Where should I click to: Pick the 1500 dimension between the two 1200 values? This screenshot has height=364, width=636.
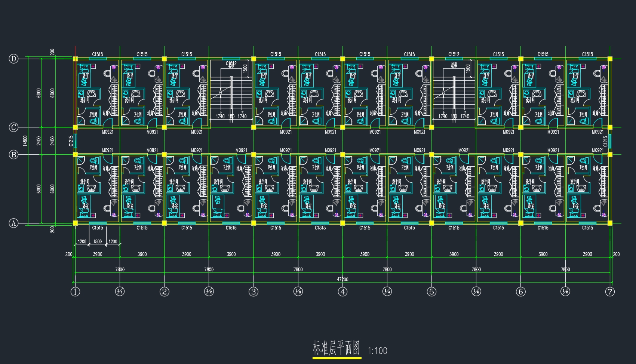(98, 241)
